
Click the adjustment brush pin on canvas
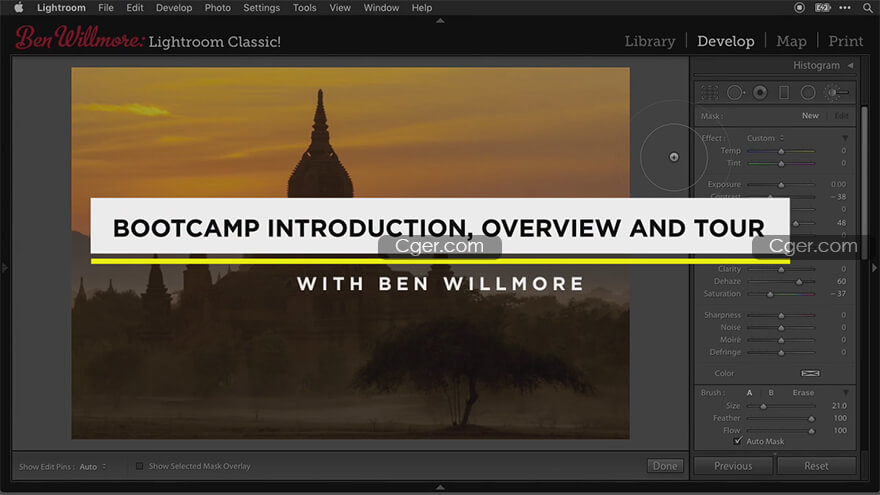click(674, 157)
